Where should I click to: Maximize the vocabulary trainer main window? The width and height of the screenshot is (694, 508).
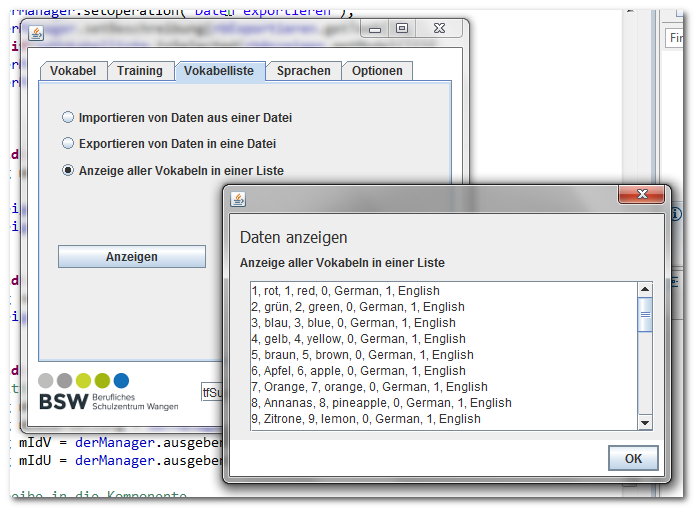point(402,29)
